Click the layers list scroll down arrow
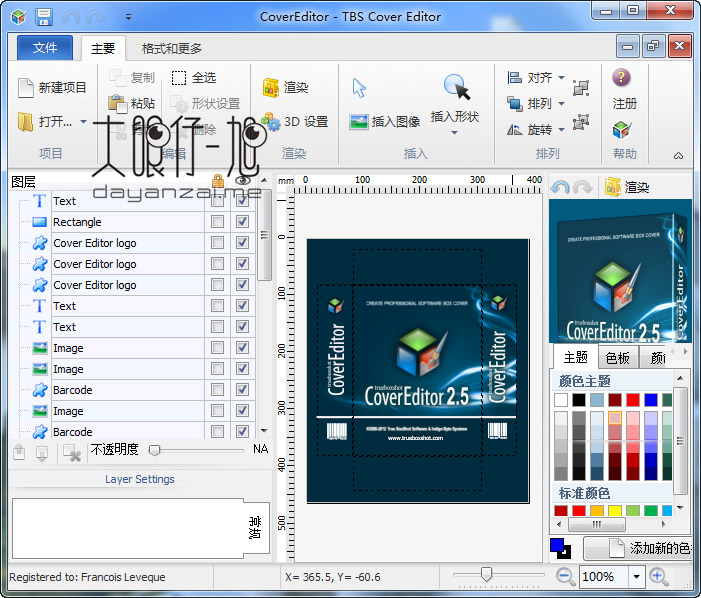Viewport: 701px width, 598px height. pos(264,431)
